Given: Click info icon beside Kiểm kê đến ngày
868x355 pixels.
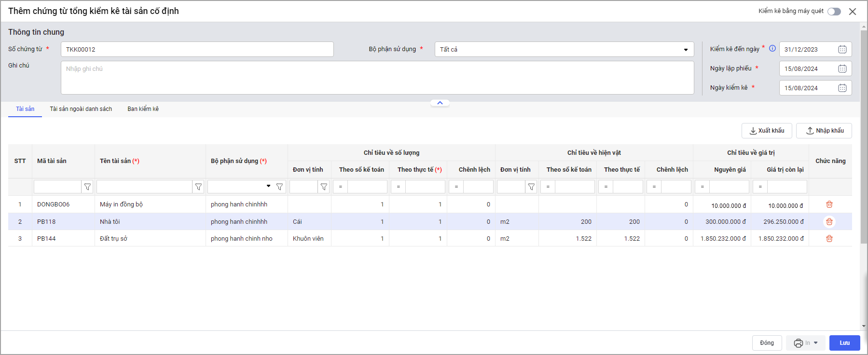Looking at the screenshot, I should click(x=772, y=48).
